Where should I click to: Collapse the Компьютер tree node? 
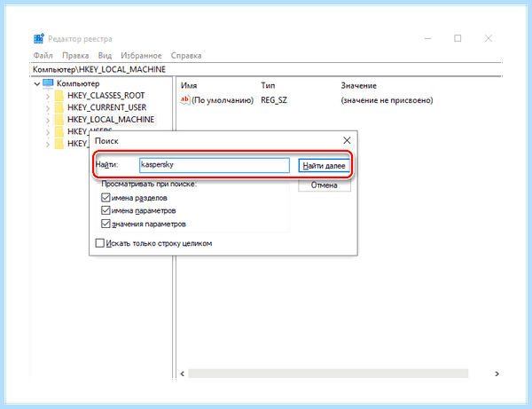tap(37, 83)
